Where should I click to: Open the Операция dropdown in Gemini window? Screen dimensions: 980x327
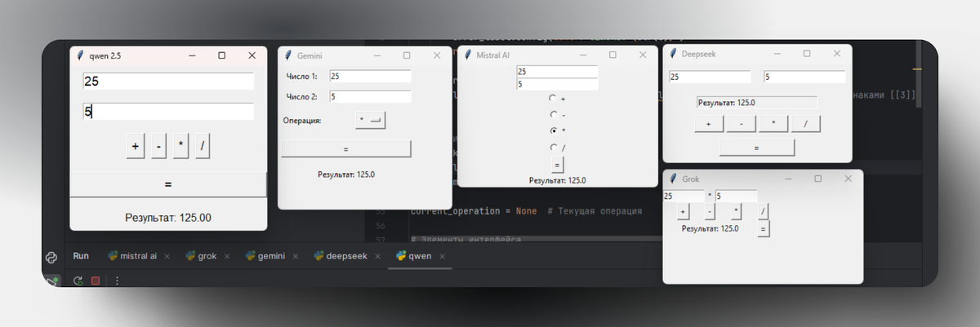pyautogui.click(x=370, y=120)
